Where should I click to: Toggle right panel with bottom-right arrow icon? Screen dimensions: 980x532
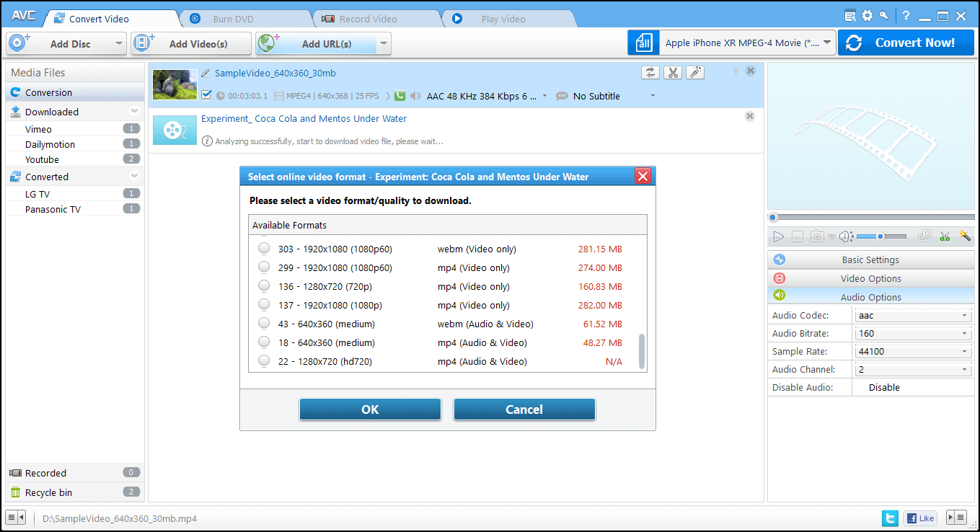pos(957,518)
